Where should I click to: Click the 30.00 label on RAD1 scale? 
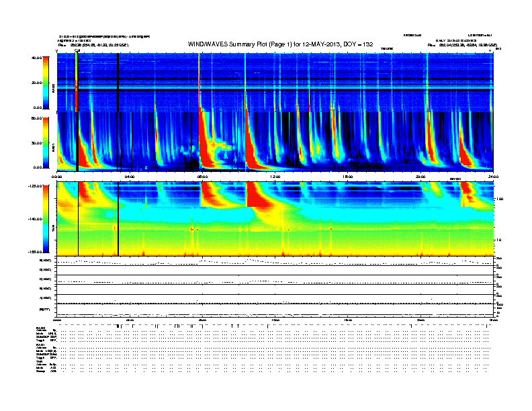tap(36, 143)
